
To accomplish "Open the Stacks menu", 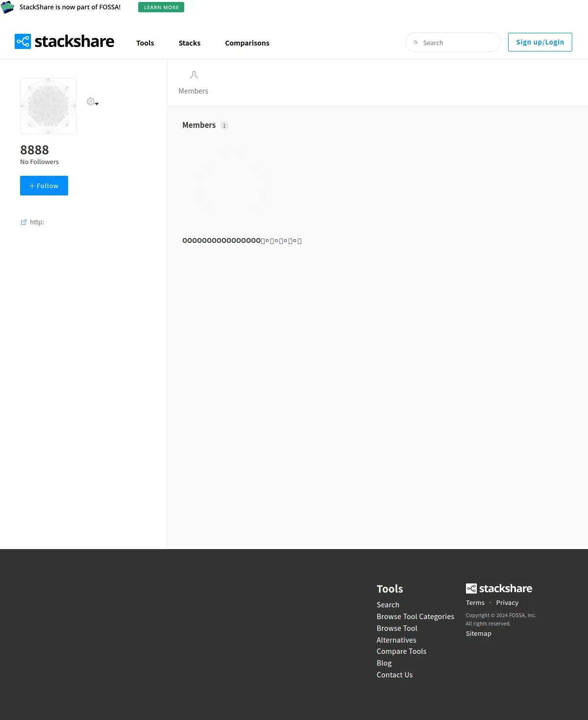I will (190, 43).
